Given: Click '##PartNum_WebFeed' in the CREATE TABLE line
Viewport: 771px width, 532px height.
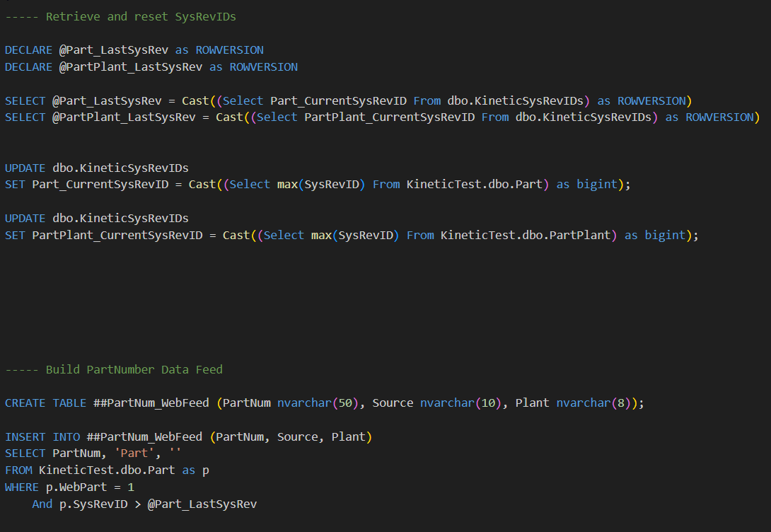Looking at the screenshot, I should [x=151, y=403].
